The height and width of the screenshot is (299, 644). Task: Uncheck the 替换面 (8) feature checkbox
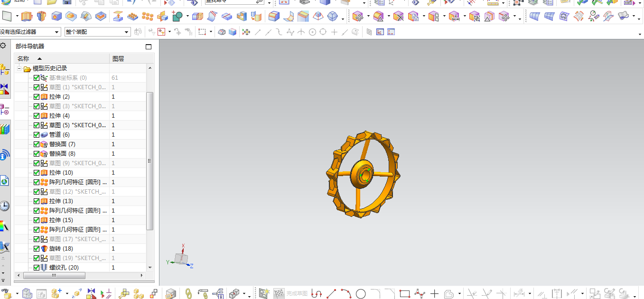click(x=37, y=154)
